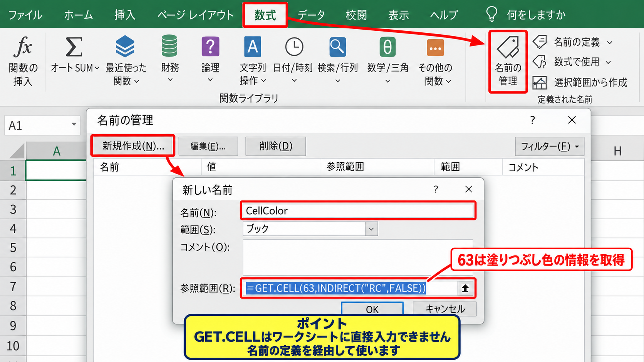Click the コメント text area
Image resolution: width=644 pixels, height=362 pixels.
click(x=358, y=257)
